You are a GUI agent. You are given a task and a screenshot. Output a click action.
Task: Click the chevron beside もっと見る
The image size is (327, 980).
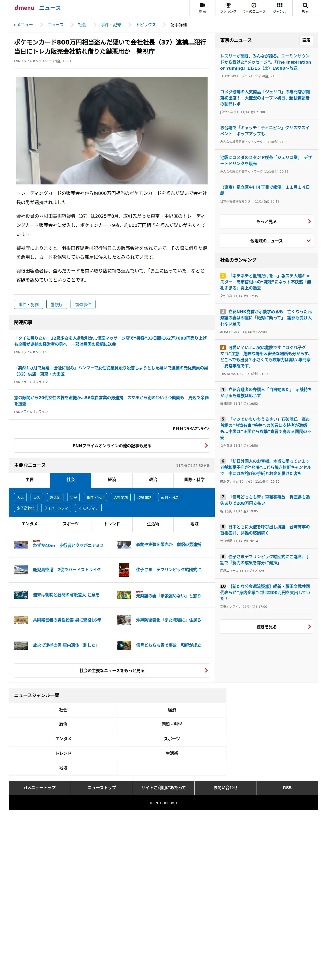pyautogui.click(x=309, y=221)
